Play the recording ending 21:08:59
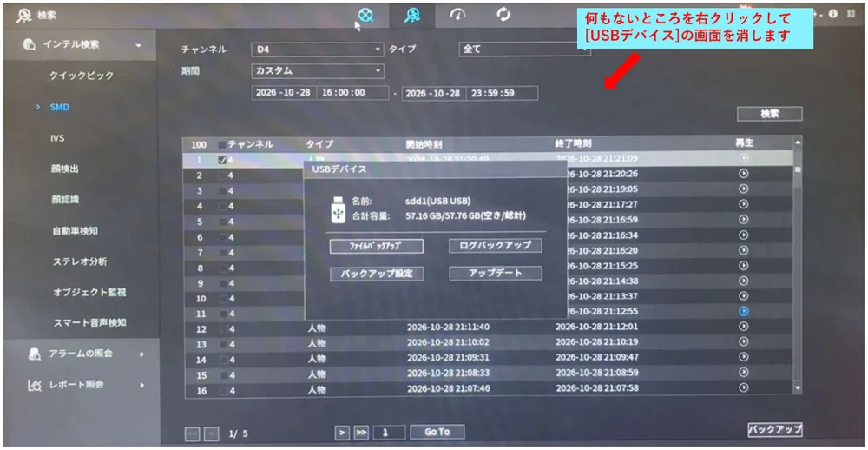The width and height of the screenshot is (868, 450). click(744, 373)
